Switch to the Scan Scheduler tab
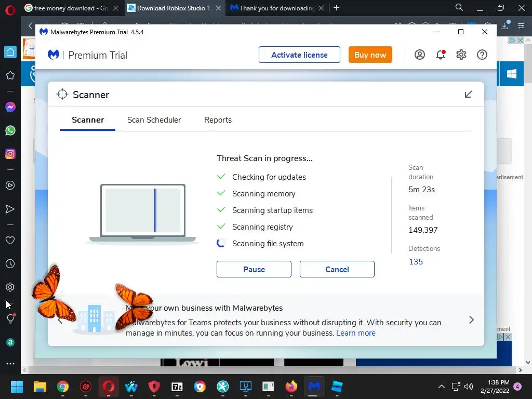The width and height of the screenshot is (532, 399). point(154,120)
